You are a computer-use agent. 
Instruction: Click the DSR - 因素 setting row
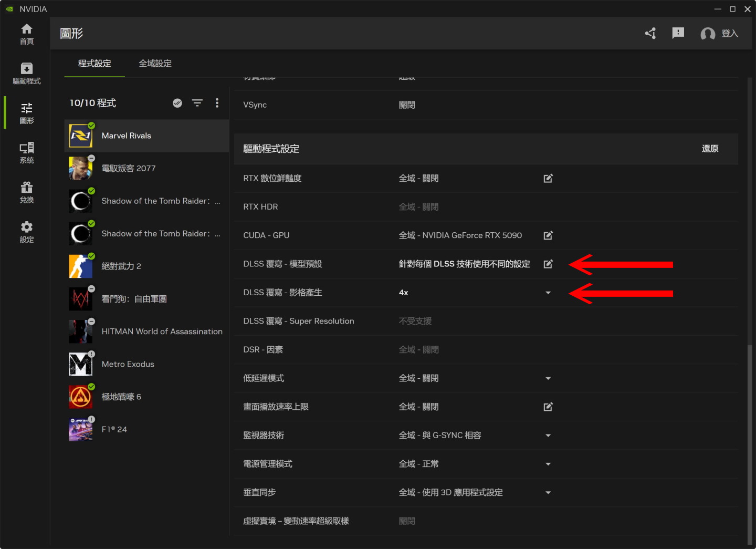point(486,350)
